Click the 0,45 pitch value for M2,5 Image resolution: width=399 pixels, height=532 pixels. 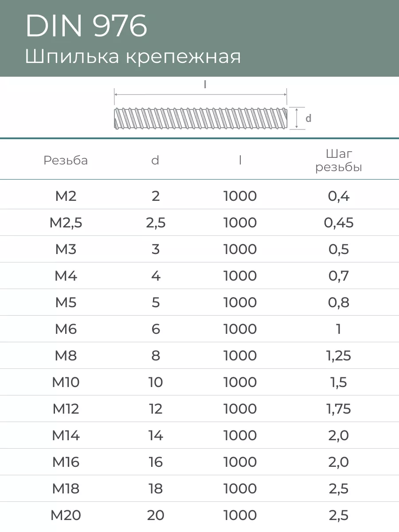[339, 223]
